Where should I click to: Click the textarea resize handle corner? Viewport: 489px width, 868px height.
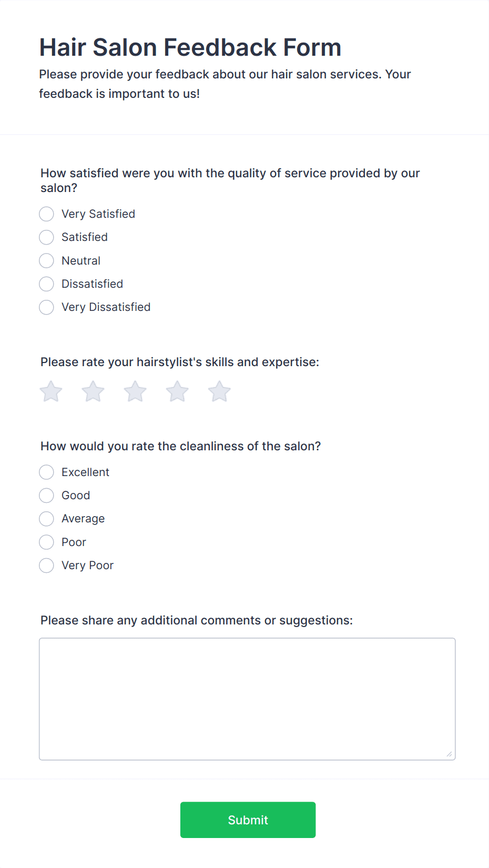pyautogui.click(x=450, y=754)
